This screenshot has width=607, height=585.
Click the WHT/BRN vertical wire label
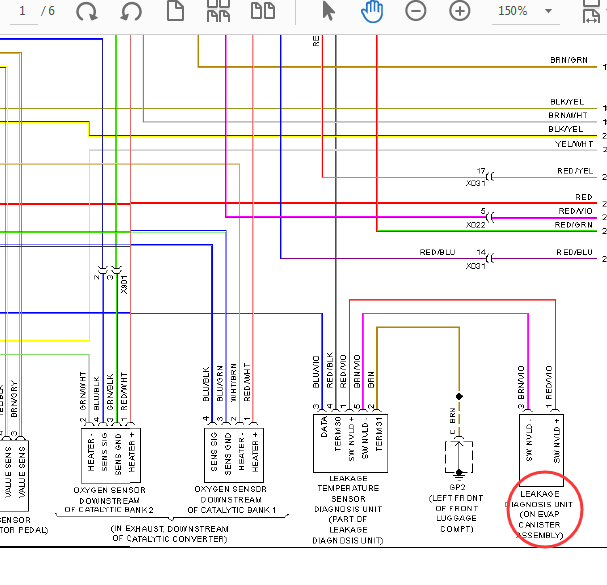233,383
